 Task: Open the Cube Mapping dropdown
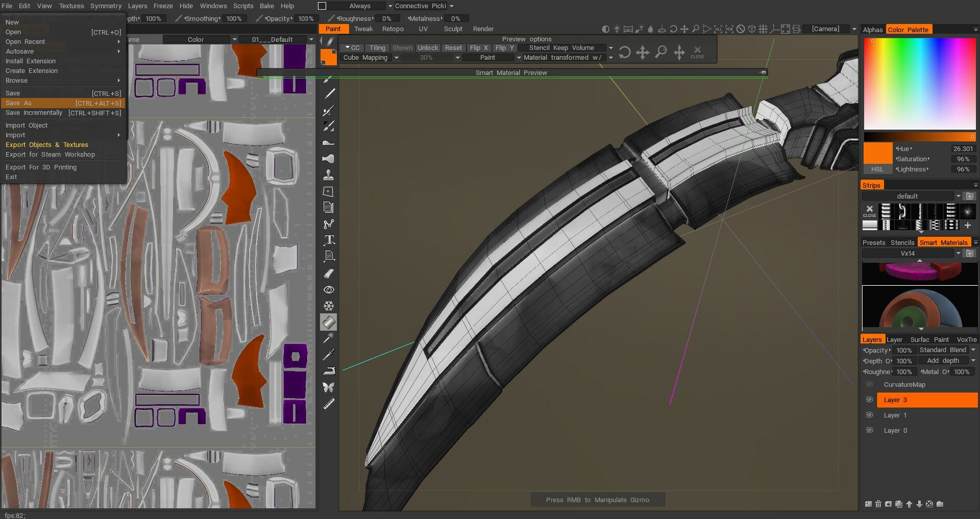point(396,58)
